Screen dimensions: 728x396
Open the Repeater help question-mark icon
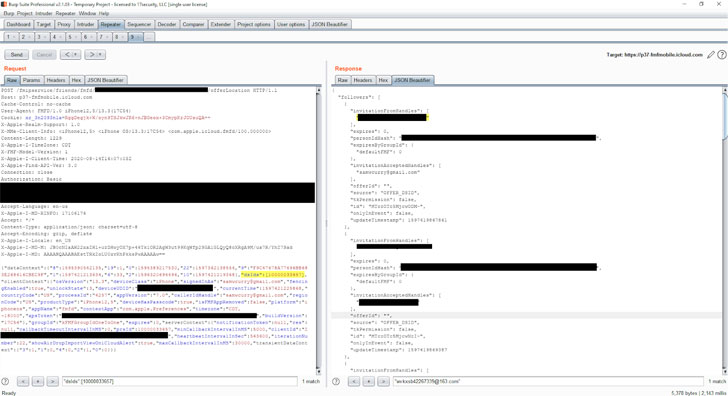(x=722, y=55)
